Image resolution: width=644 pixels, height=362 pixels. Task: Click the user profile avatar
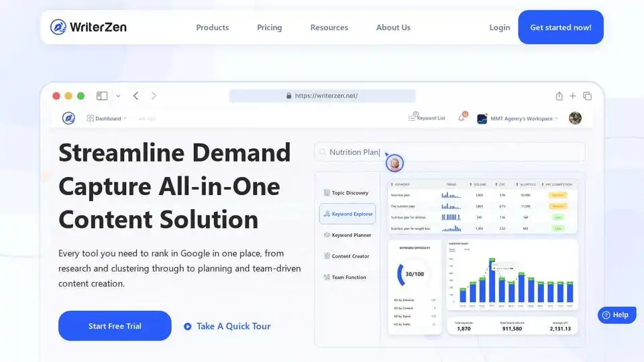point(575,118)
